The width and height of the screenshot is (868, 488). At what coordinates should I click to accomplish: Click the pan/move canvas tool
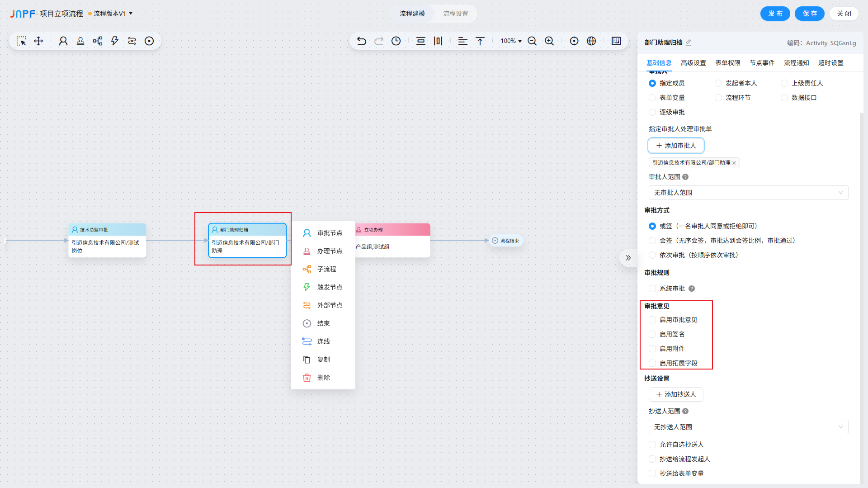tap(38, 41)
